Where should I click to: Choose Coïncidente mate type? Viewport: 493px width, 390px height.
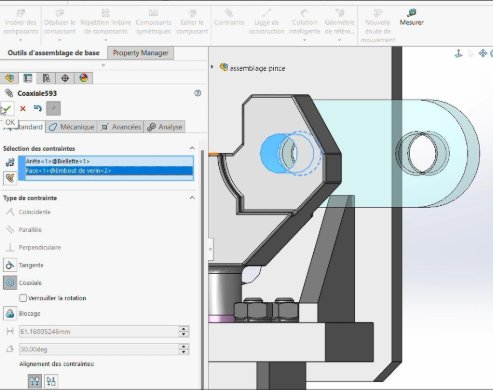click(x=28, y=212)
